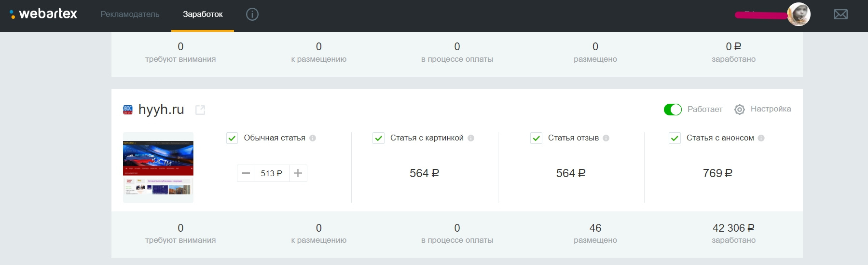Open hyyh.ru in external link icon
868x265 pixels.
pyautogui.click(x=200, y=110)
